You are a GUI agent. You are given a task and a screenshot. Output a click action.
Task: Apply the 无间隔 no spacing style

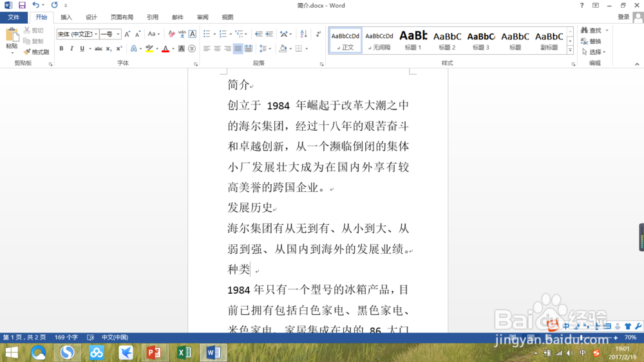[379, 41]
